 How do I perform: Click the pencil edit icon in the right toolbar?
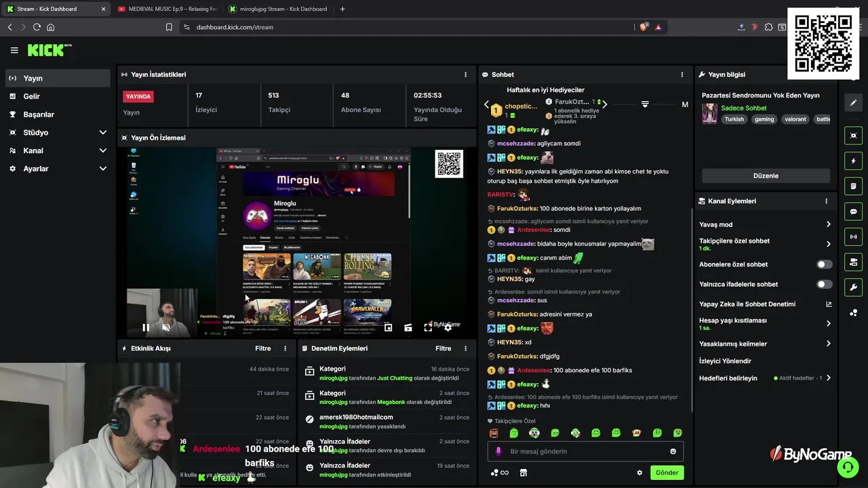tap(853, 102)
